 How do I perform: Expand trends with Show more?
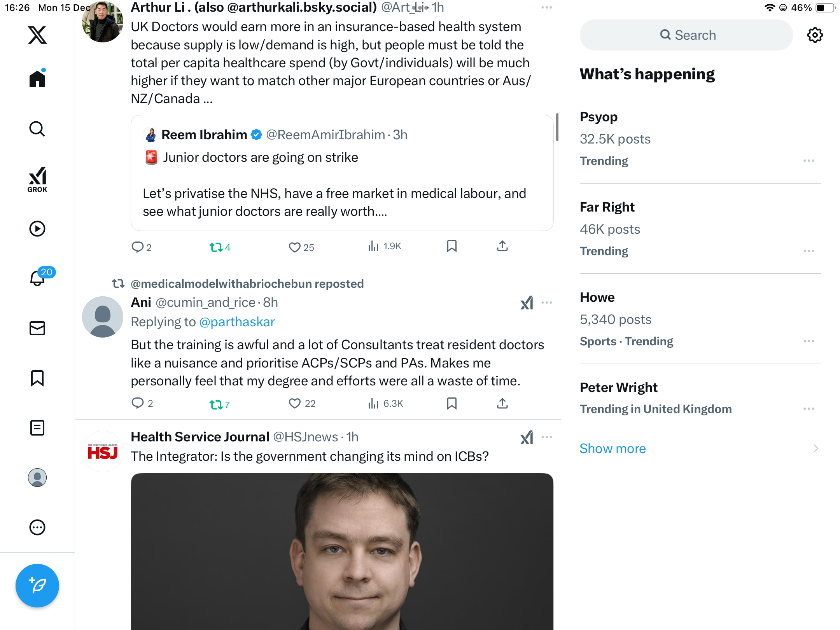612,448
